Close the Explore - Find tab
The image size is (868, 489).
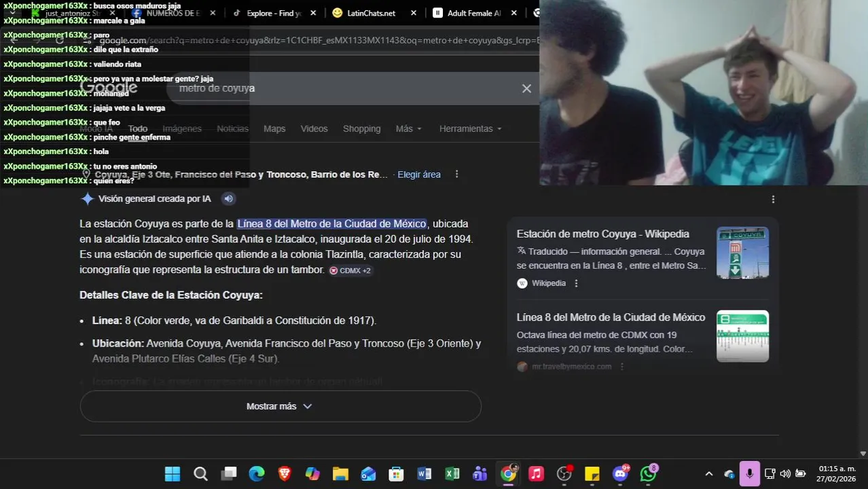tap(312, 13)
